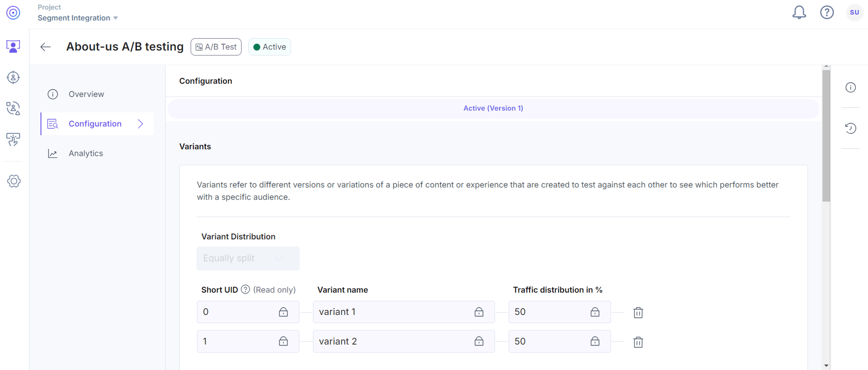Image resolution: width=868 pixels, height=370 pixels.
Task: Open the Segment Integration project dropdown
Action: click(78, 18)
